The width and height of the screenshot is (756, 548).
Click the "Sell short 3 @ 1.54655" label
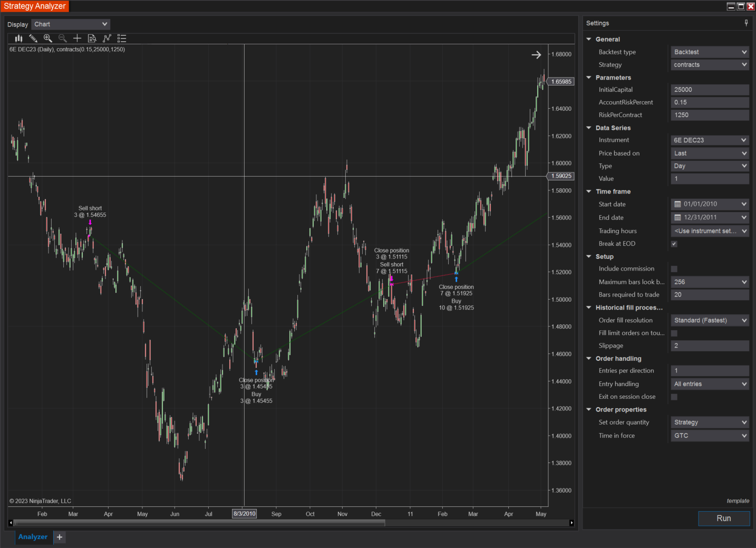pos(90,211)
